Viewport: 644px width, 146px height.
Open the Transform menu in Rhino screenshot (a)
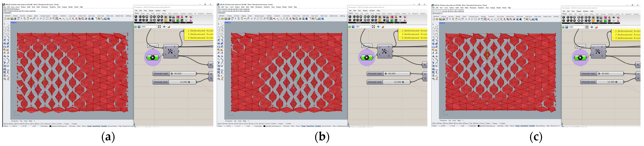tap(53, 7)
